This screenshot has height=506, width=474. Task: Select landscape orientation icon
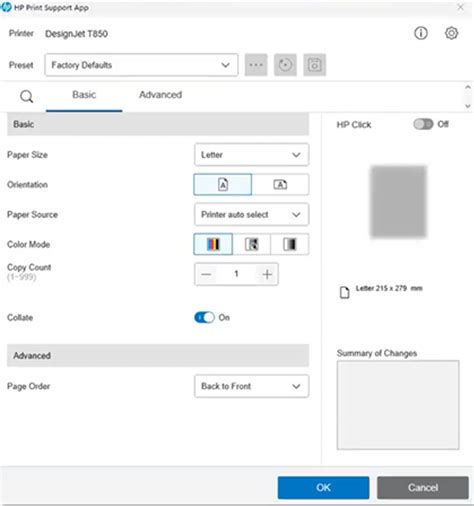pyautogui.click(x=280, y=184)
